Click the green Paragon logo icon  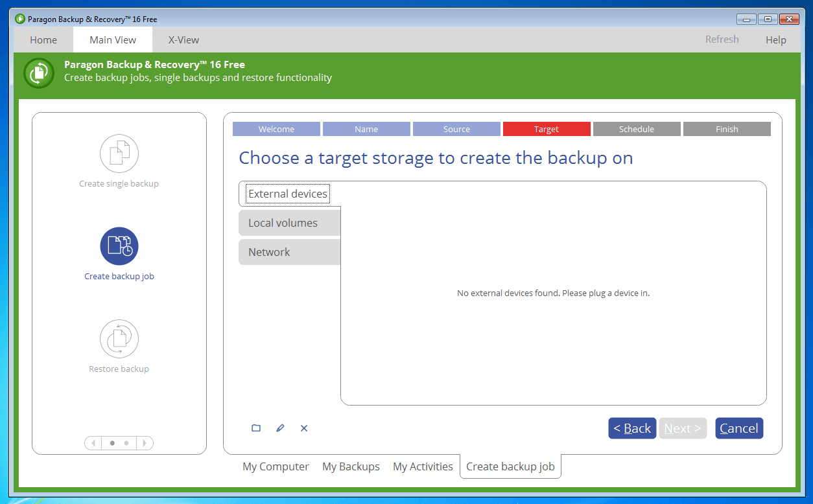[x=39, y=73]
